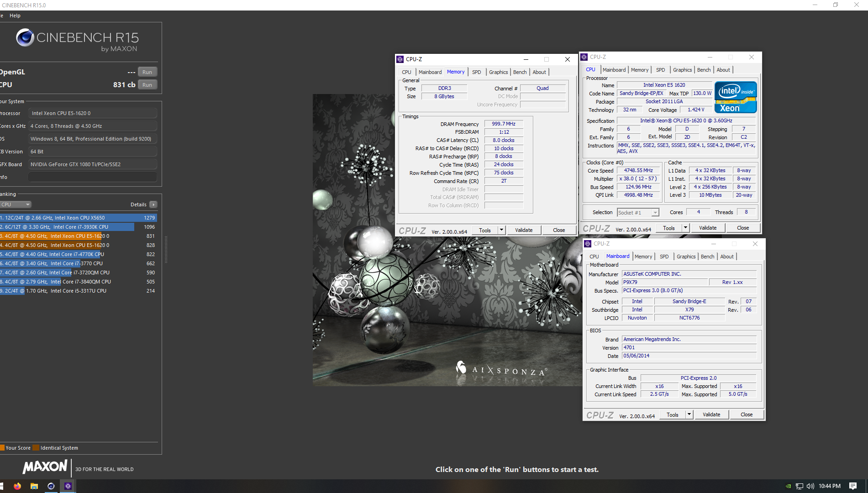
Task: Click the Info input field in Cinebench
Action: coord(93,177)
